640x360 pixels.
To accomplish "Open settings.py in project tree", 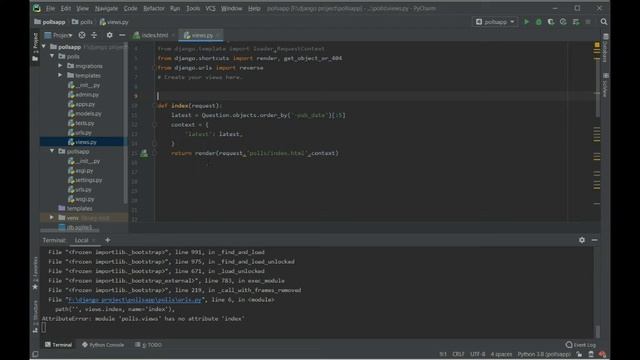I will (85, 180).
